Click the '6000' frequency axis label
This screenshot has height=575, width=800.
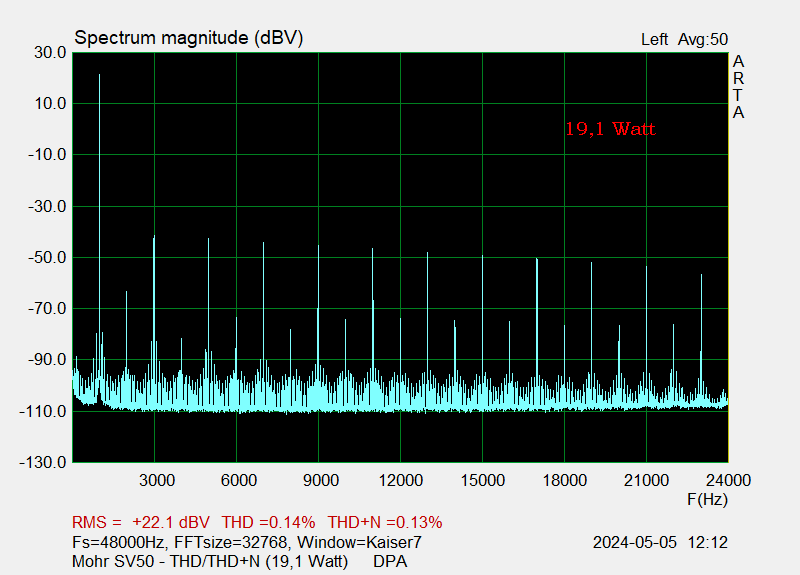pyautogui.click(x=238, y=481)
